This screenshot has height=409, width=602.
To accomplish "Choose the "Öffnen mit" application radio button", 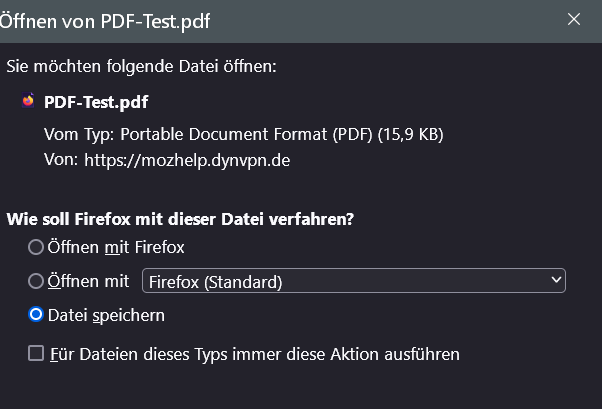I will 36,281.
